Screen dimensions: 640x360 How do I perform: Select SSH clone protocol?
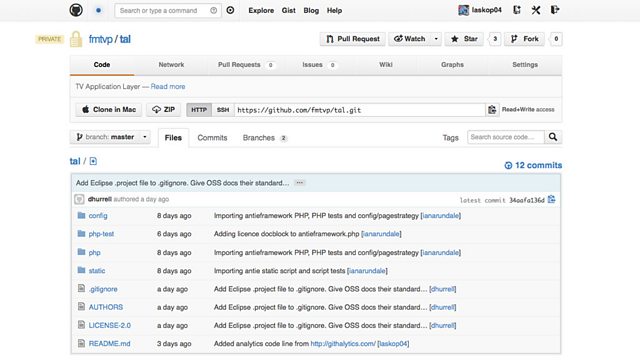tap(223, 110)
